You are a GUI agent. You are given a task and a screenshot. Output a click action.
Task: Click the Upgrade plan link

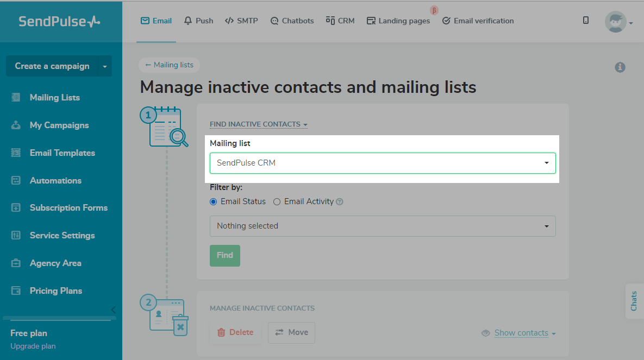pyautogui.click(x=33, y=346)
